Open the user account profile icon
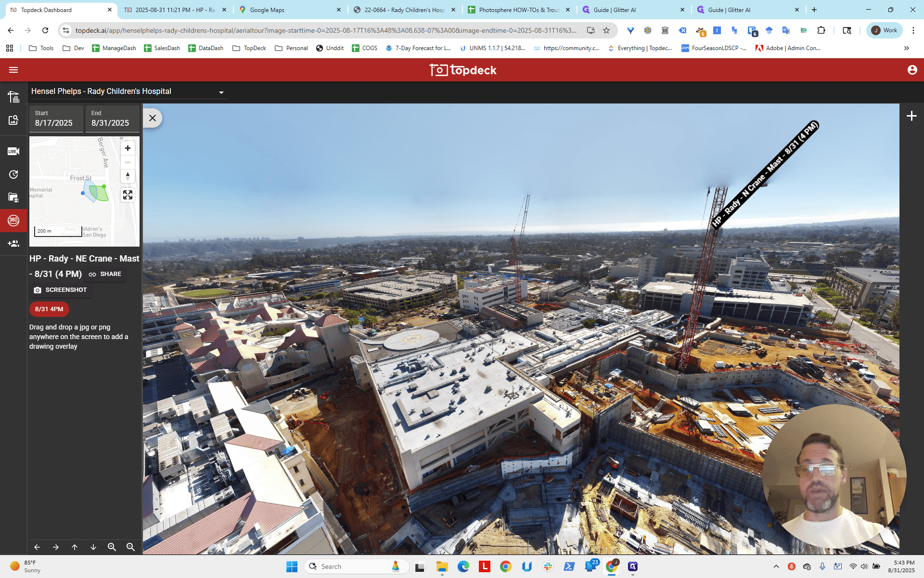The image size is (924, 578). pos(912,70)
